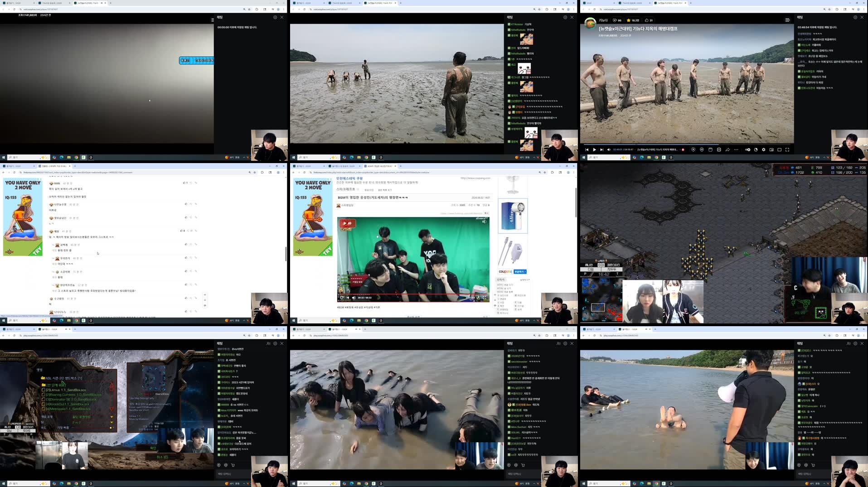Screen dimensions: 868x487
Task: Click the sleep timer icon in beach lineup player
Action: pos(756,149)
